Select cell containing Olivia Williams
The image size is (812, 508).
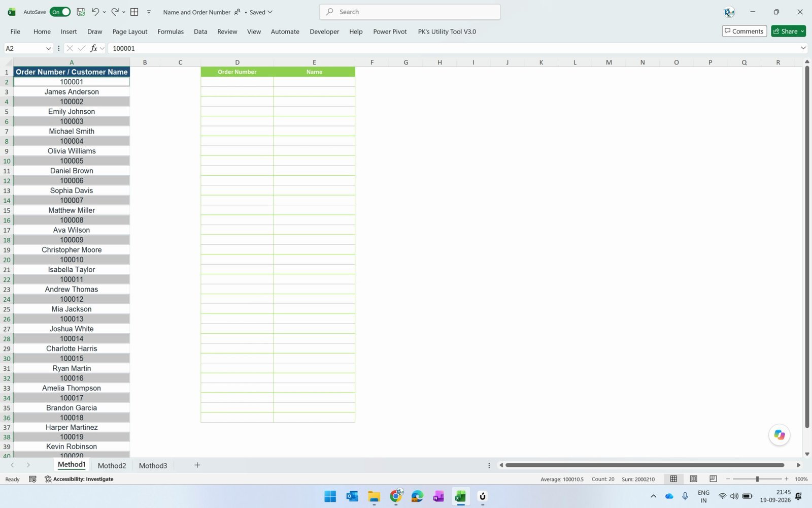[x=72, y=151]
